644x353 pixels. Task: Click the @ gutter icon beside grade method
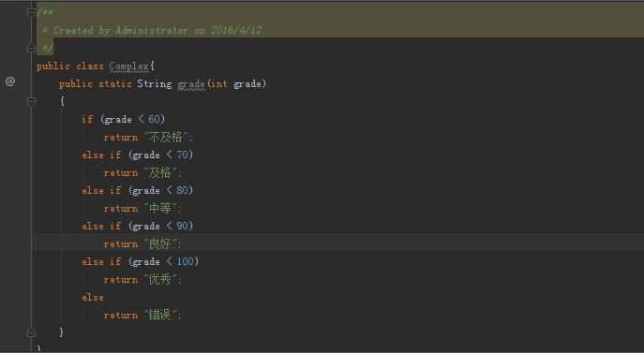pyautogui.click(x=10, y=81)
